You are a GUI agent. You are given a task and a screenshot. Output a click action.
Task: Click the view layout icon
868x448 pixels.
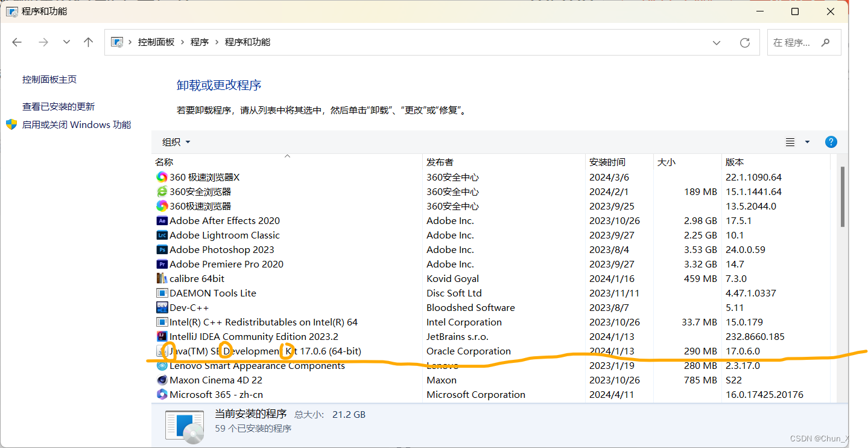[790, 142]
